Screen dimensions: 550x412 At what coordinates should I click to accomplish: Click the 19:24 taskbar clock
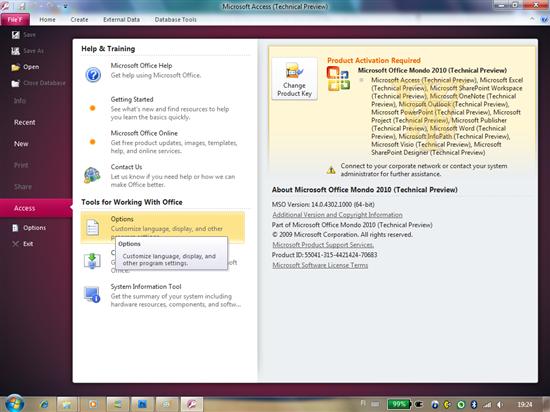coord(525,405)
